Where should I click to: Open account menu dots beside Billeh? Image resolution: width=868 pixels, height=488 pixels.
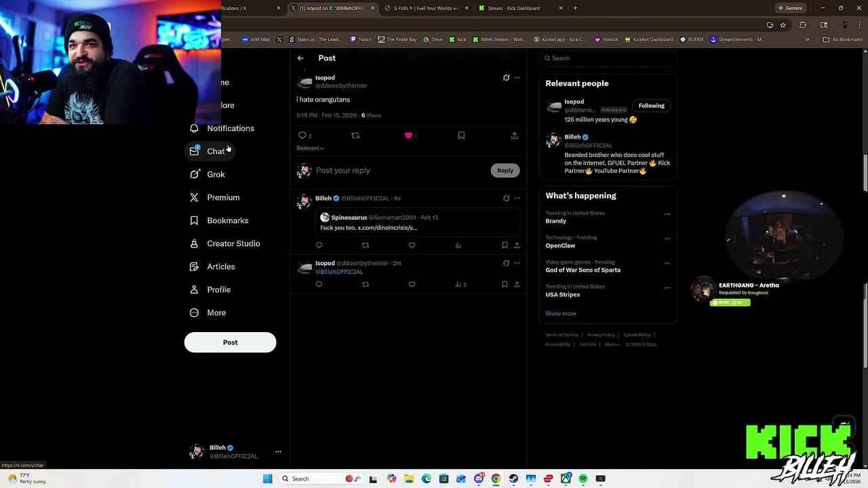coord(278,451)
